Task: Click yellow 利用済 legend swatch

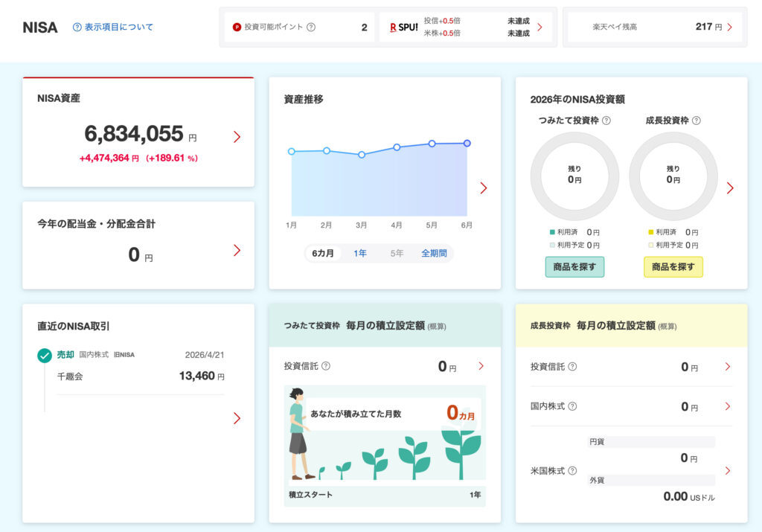Action: 650,232
